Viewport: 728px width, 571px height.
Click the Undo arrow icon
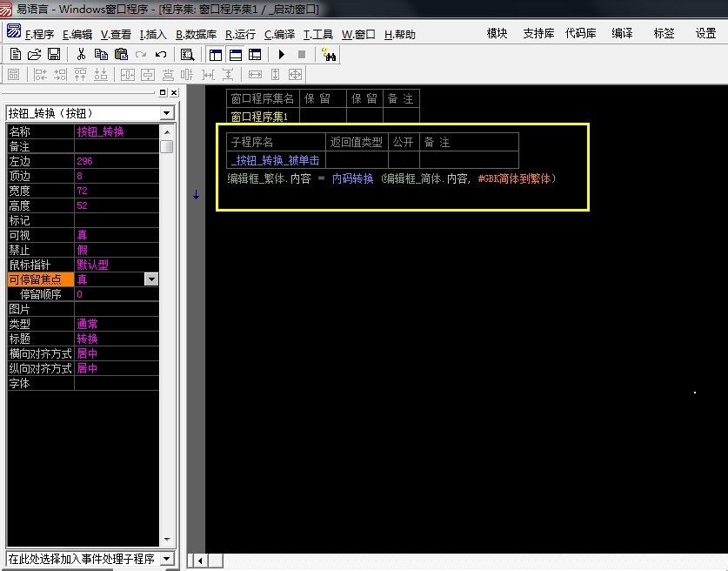[x=161, y=55]
